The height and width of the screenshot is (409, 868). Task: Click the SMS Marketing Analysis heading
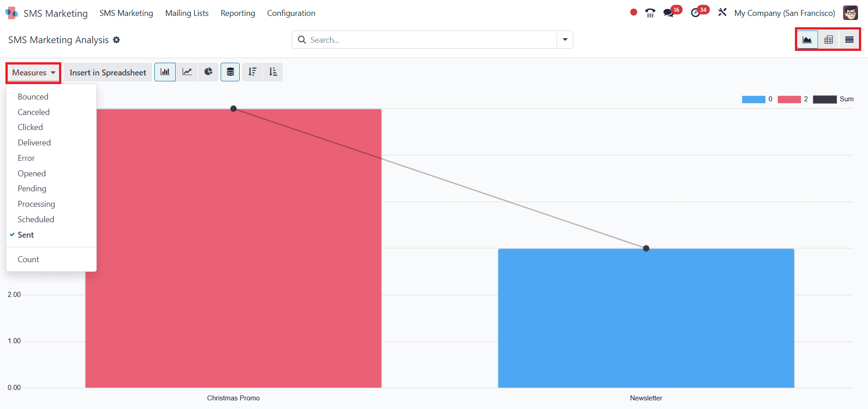(59, 40)
